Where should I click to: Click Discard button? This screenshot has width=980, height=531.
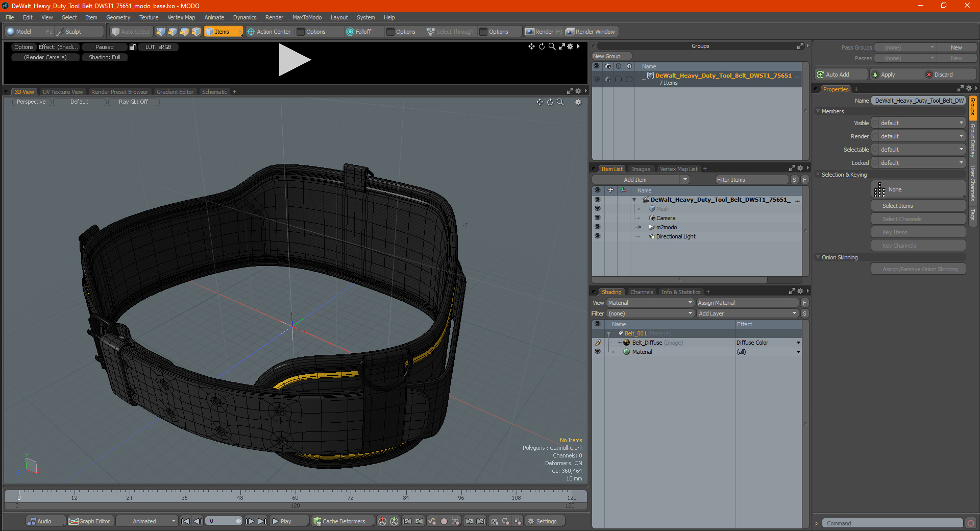coord(949,75)
